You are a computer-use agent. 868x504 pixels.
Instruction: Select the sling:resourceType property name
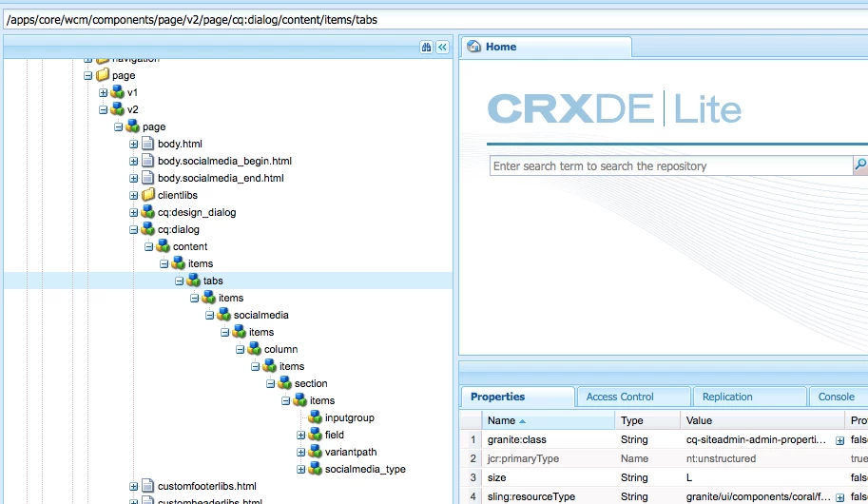click(x=530, y=496)
